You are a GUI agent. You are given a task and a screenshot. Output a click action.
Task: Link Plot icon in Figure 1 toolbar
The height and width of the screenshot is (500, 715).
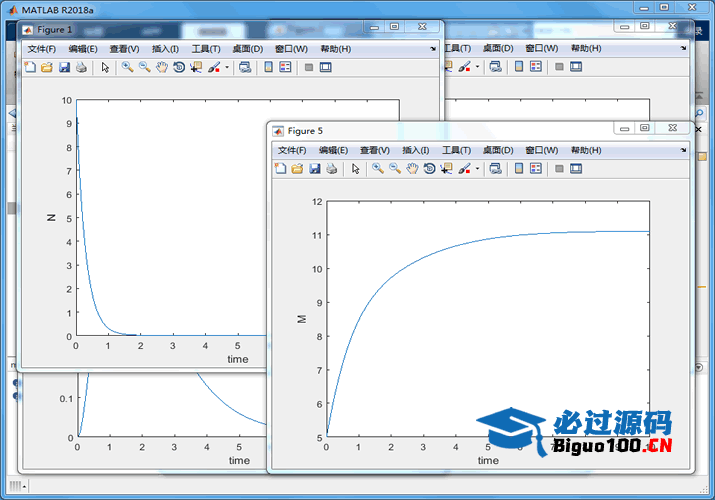coord(245,67)
